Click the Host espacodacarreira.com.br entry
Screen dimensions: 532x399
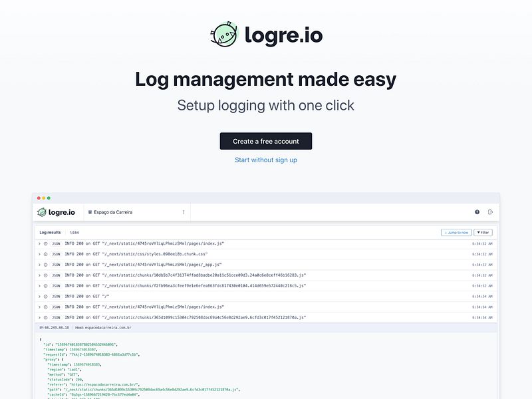coord(103,328)
